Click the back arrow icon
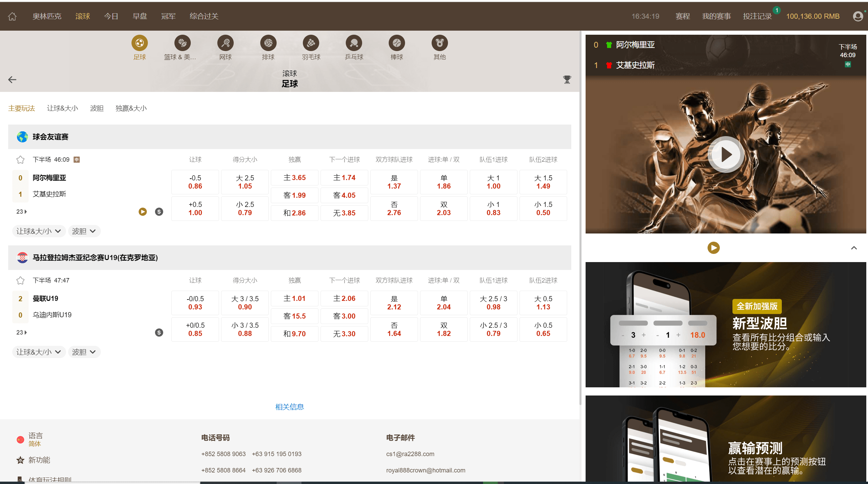The height and width of the screenshot is (484, 868). pos(12,80)
